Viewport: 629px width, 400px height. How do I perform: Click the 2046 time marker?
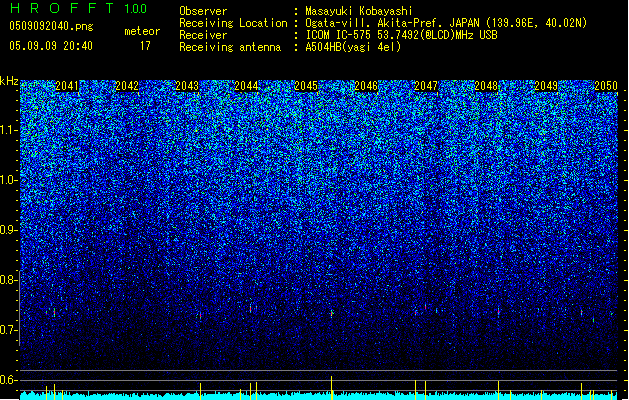[x=366, y=86]
